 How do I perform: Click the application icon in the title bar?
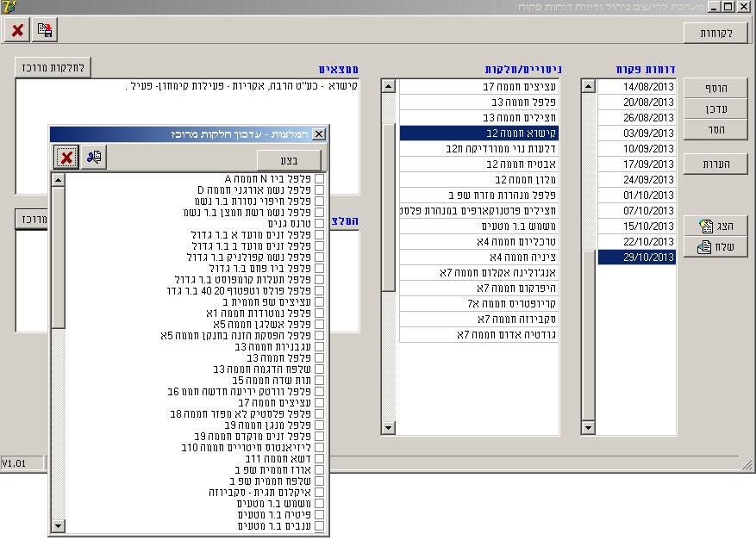[x=9, y=7]
